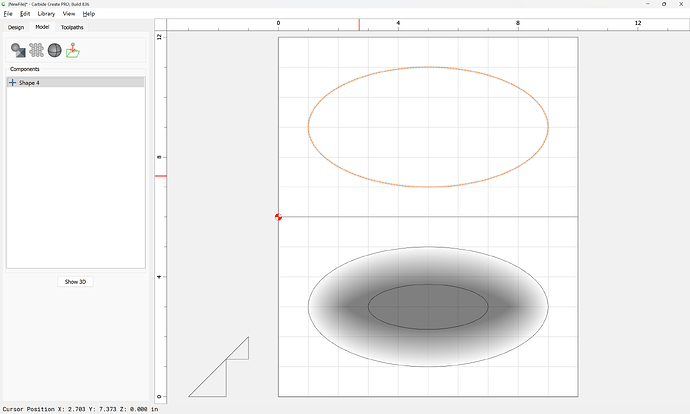The image size is (690, 414).
Task: Open the Edit menu
Action: [25, 14]
